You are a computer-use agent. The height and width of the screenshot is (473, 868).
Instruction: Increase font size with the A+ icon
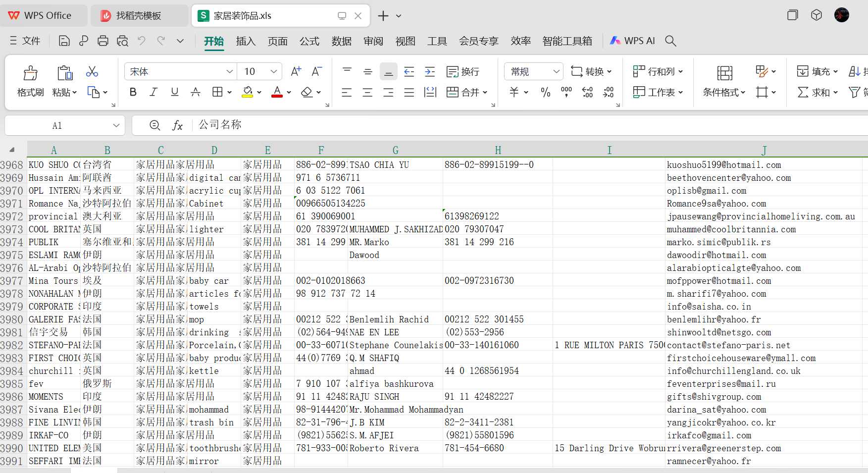[296, 72]
